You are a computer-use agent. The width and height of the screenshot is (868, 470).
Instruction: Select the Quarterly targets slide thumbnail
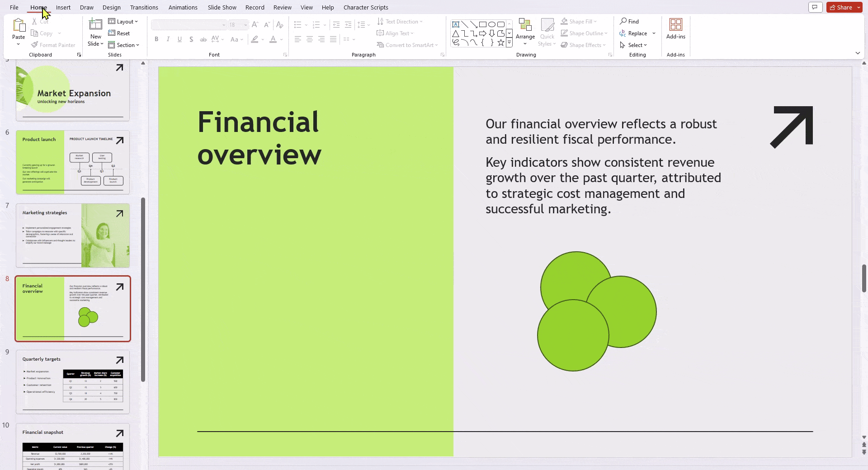pyautogui.click(x=72, y=382)
